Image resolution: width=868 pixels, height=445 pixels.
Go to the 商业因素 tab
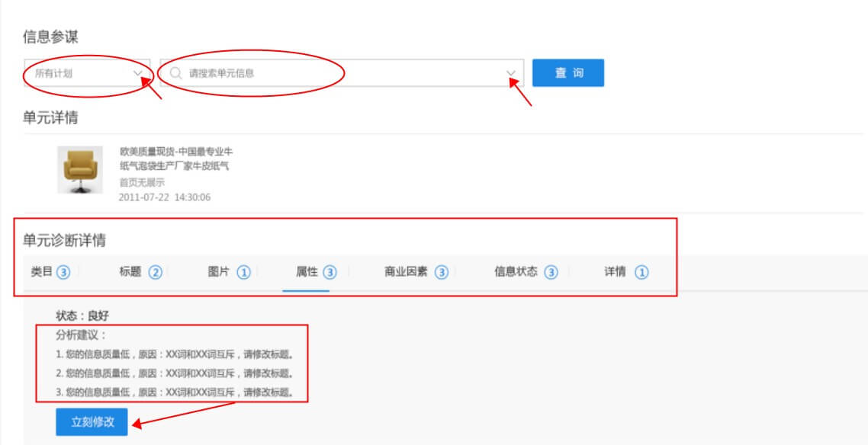point(406,272)
